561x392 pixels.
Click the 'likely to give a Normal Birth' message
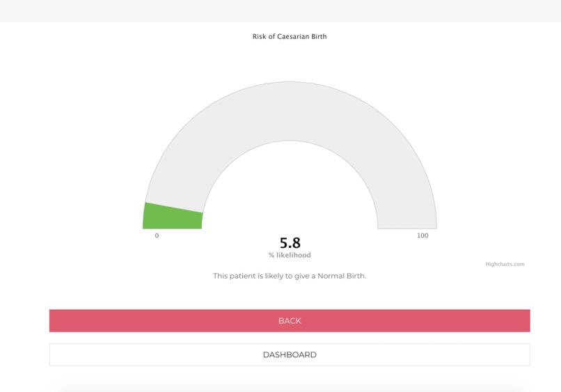(290, 276)
